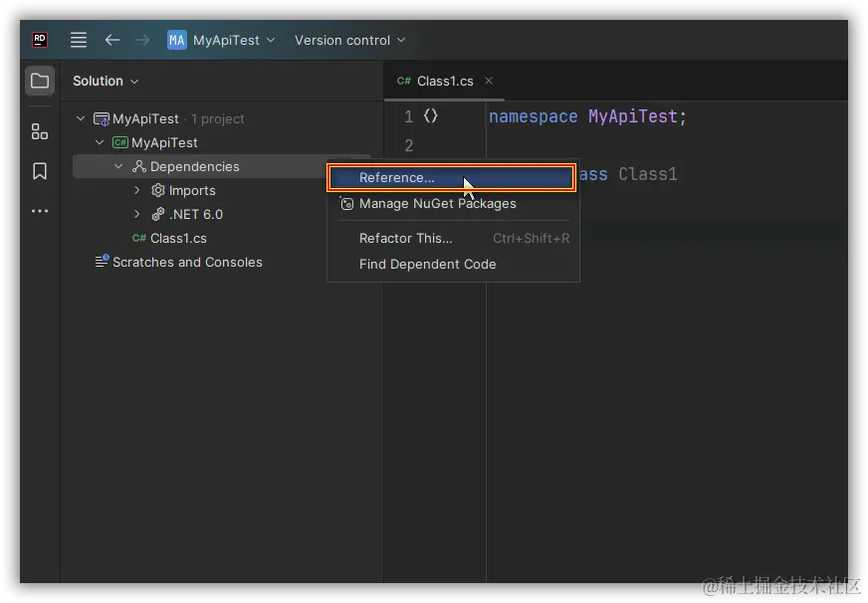Click the MA project badge icon
Viewport: 868px width, 603px height.
(176, 40)
